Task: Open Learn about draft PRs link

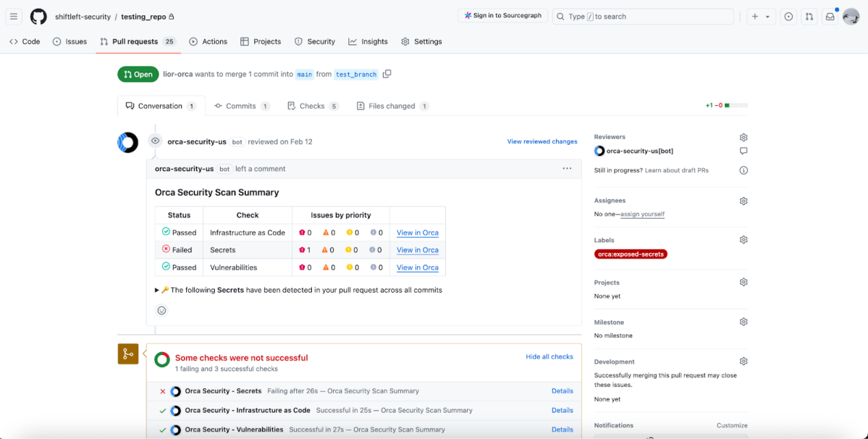Action: (676, 170)
